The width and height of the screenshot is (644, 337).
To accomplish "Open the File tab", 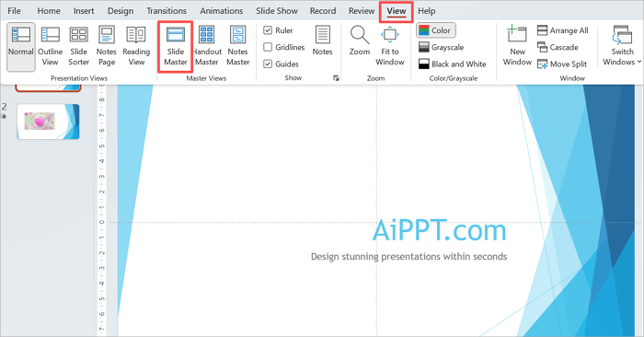I will tap(14, 11).
